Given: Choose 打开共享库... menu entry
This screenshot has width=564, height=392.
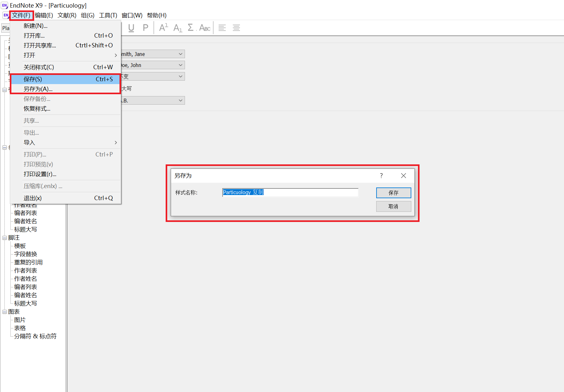Looking at the screenshot, I should (66, 45).
